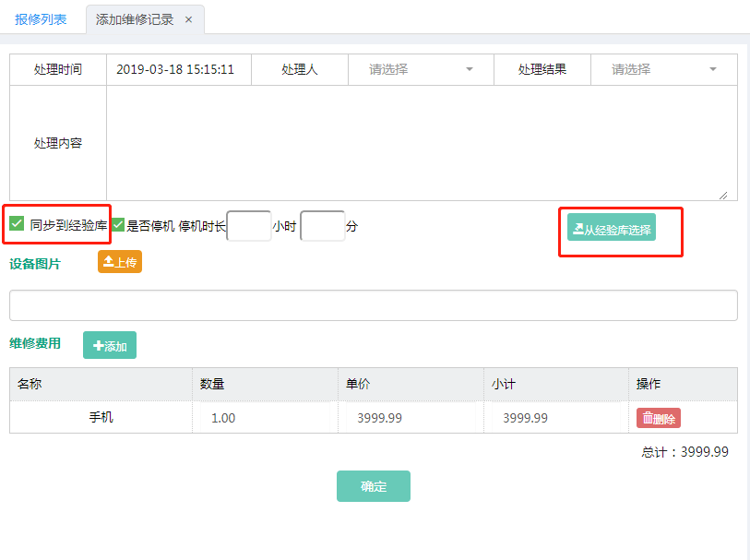Open the 处理人 dropdown
The image size is (750, 560).
421,69
